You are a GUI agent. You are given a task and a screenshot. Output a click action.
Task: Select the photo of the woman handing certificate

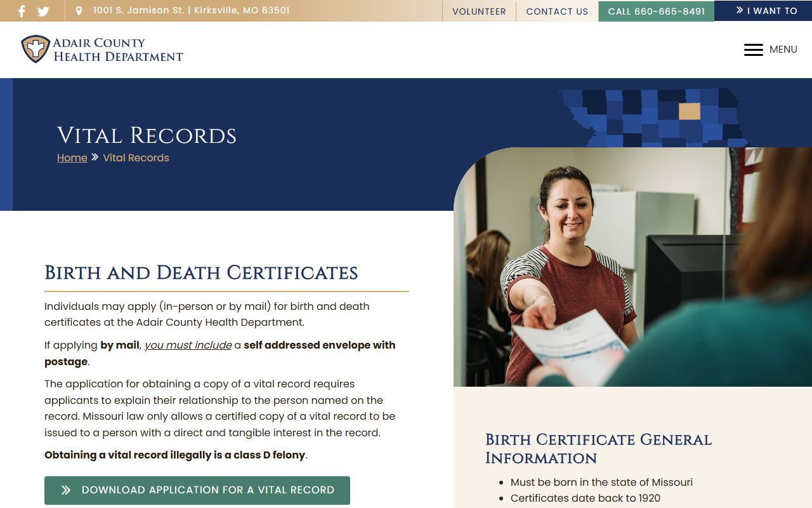pyautogui.click(x=632, y=267)
